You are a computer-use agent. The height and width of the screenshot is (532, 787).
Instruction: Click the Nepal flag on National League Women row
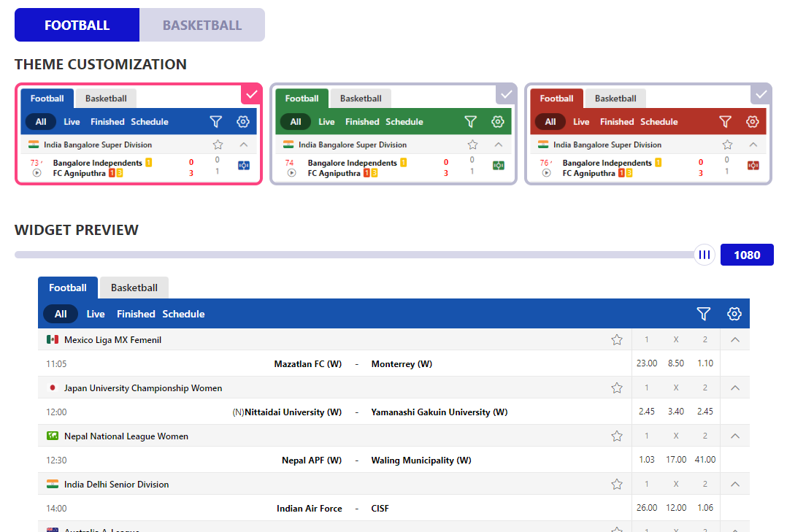point(52,436)
